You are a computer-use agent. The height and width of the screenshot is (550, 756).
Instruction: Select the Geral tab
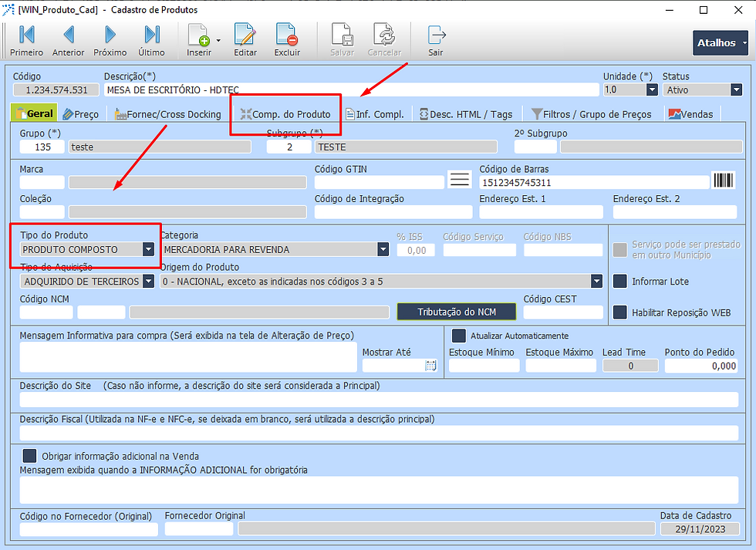pyautogui.click(x=34, y=113)
